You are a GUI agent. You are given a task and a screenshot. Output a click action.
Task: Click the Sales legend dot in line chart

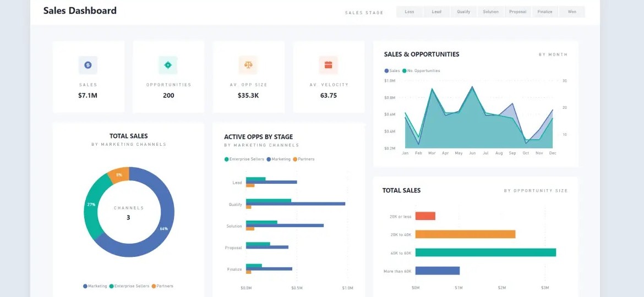click(x=386, y=71)
